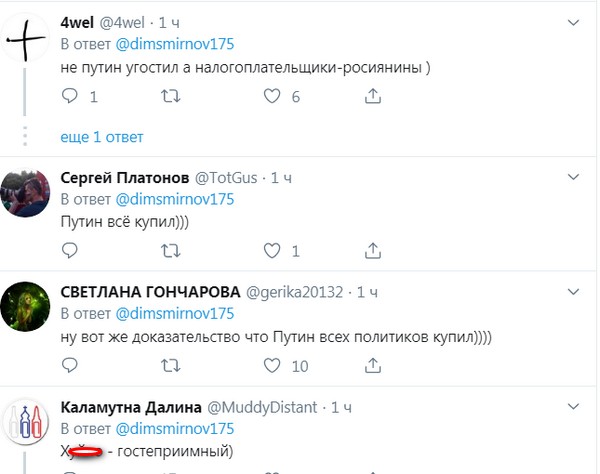Open options chevron on Каламутна Далина's tweet
The image size is (600, 474).
pos(572,406)
